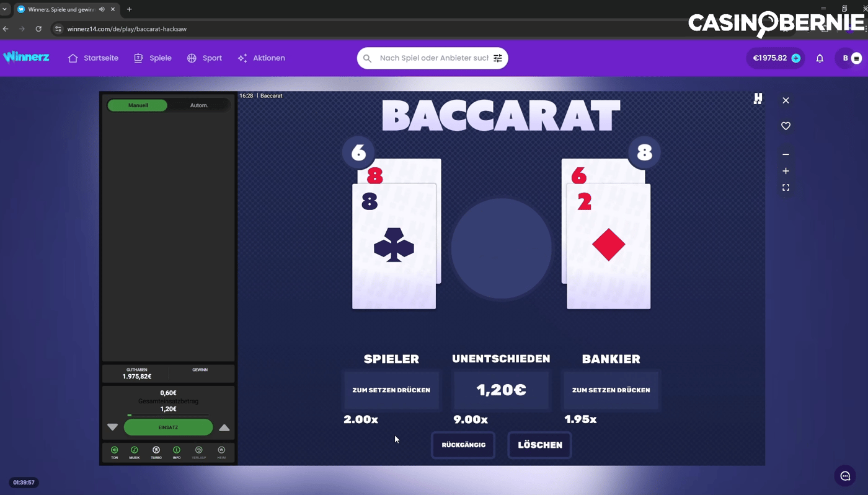
Task: Click the player 8 of clubs card
Action: pos(394,246)
